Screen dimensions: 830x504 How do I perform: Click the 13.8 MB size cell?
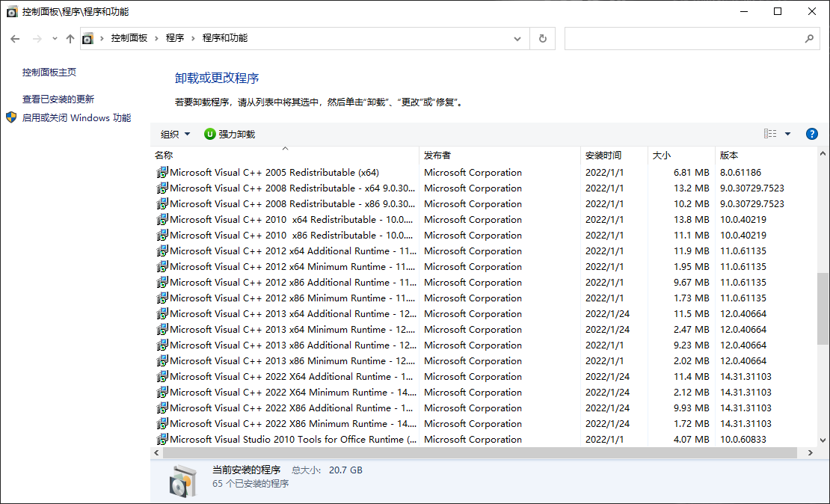pyautogui.click(x=692, y=220)
